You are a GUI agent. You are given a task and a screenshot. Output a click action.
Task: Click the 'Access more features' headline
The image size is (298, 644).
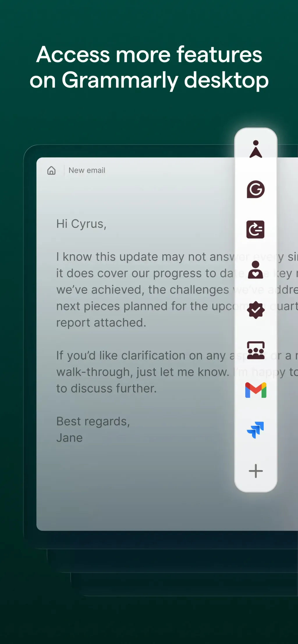(149, 54)
